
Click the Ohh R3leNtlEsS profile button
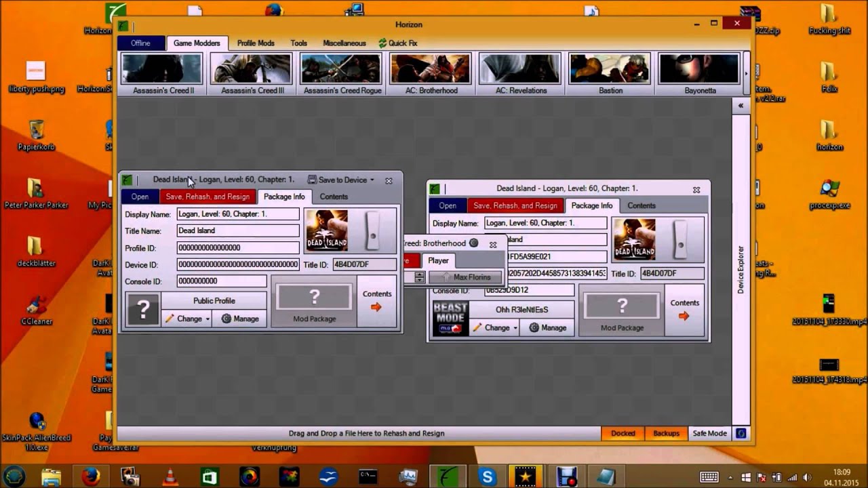point(521,310)
